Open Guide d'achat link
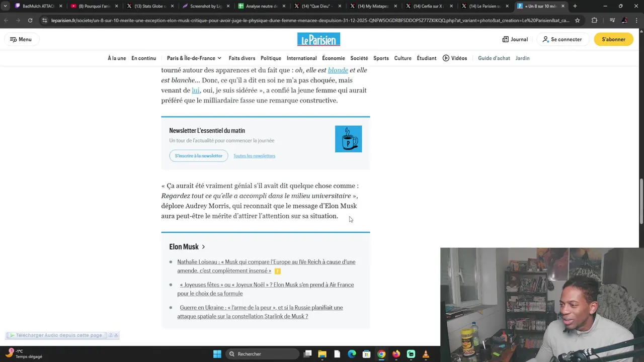644x362 pixels. click(x=494, y=58)
